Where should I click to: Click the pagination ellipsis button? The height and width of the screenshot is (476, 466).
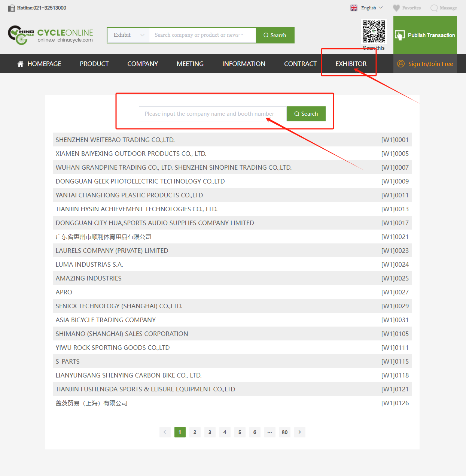point(270,432)
